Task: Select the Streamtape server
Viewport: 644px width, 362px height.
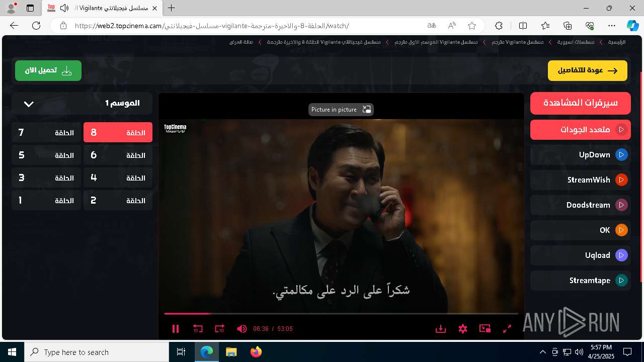Action: [581, 281]
